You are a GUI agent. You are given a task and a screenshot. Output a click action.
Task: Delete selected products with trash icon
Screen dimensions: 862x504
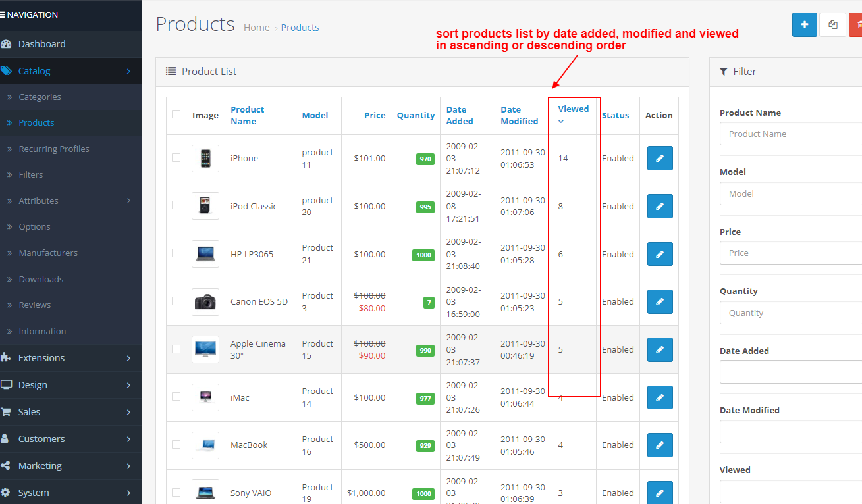[x=857, y=24]
